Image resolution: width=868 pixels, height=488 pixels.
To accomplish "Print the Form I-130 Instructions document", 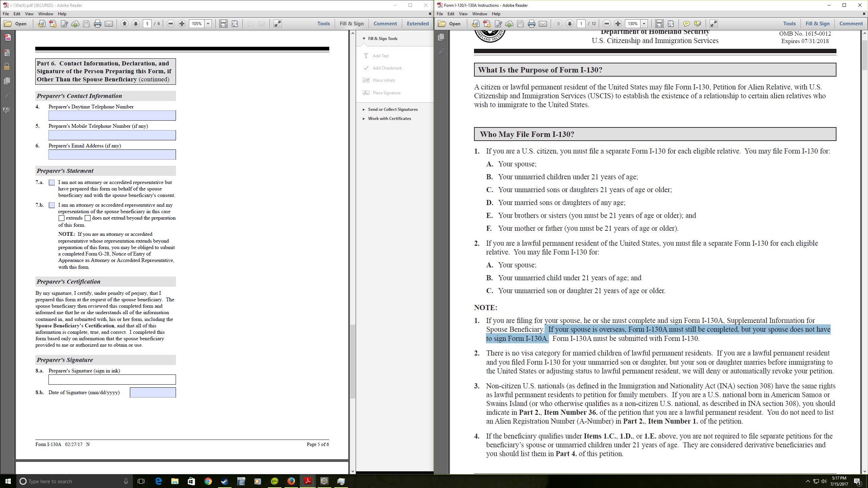I will tap(532, 24).
